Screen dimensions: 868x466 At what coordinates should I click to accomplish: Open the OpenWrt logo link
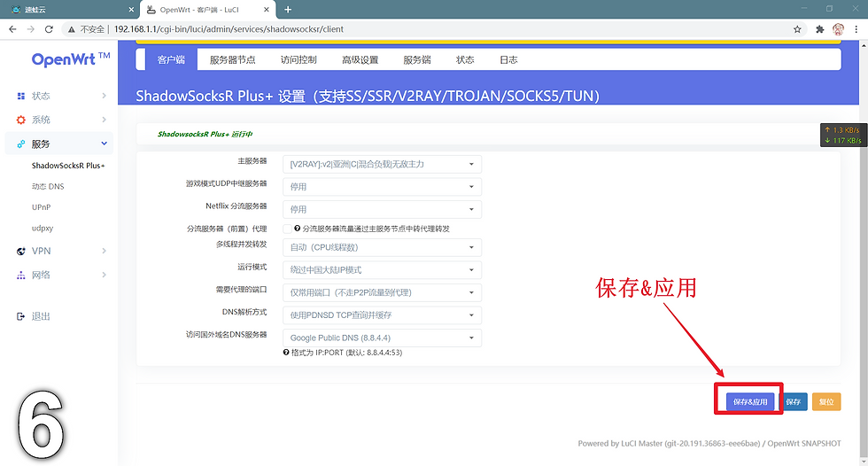coord(70,59)
